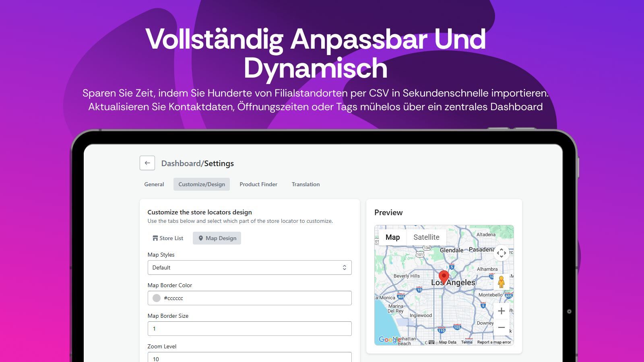Focus the Map Border Size field

point(250,329)
